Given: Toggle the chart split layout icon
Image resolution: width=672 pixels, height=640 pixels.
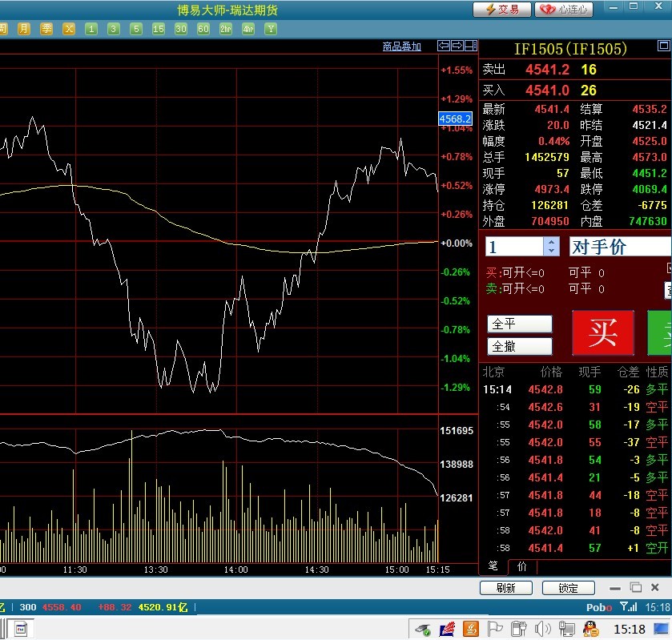Looking at the screenshot, I should tap(471, 46).
